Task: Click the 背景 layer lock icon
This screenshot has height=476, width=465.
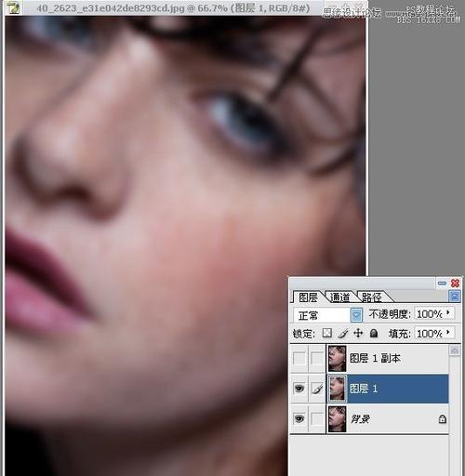Action: tap(443, 419)
